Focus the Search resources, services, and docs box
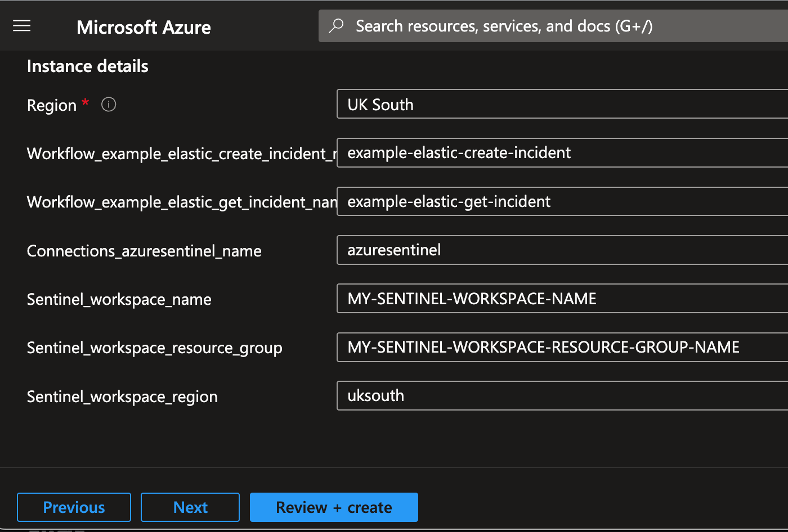 [553, 26]
